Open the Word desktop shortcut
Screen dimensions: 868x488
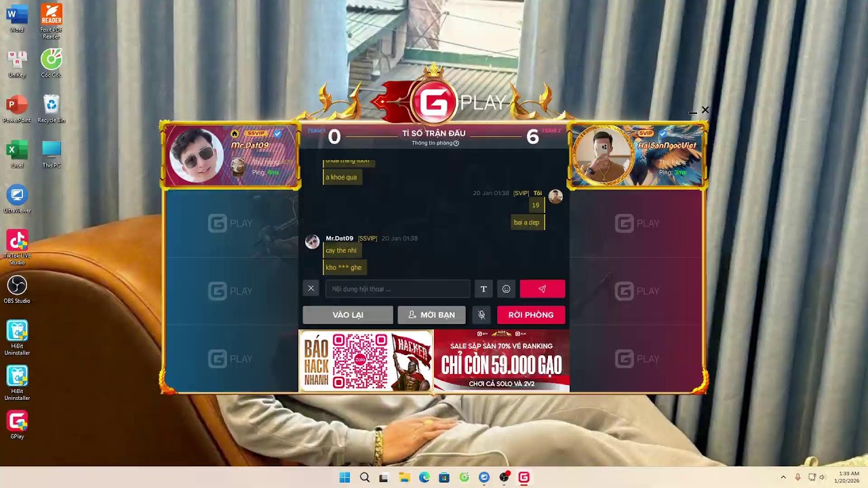pos(17,18)
